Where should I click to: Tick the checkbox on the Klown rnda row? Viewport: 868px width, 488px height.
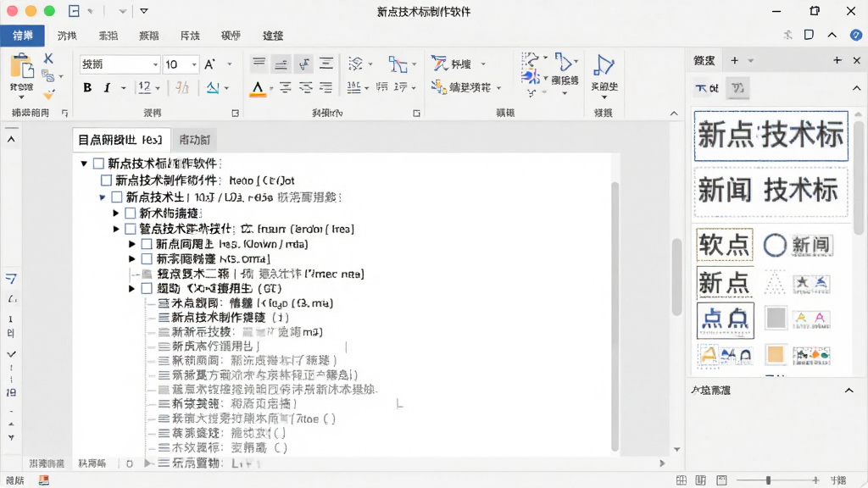pyautogui.click(x=147, y=244)
